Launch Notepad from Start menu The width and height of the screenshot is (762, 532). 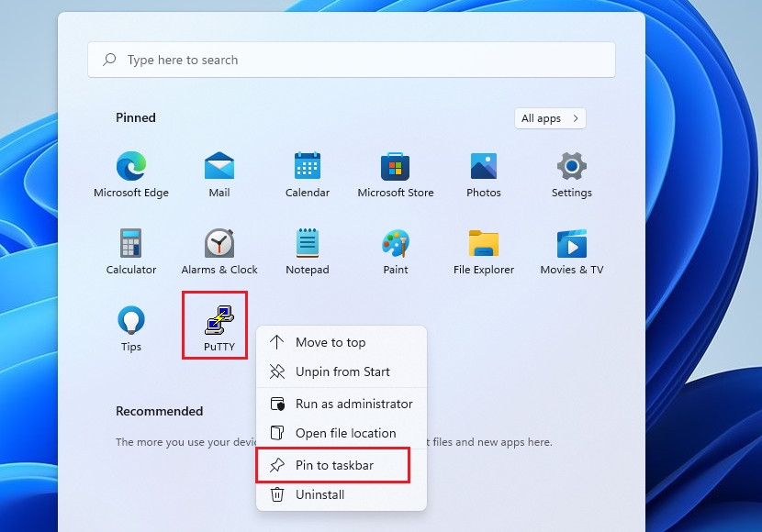point(308,251)
